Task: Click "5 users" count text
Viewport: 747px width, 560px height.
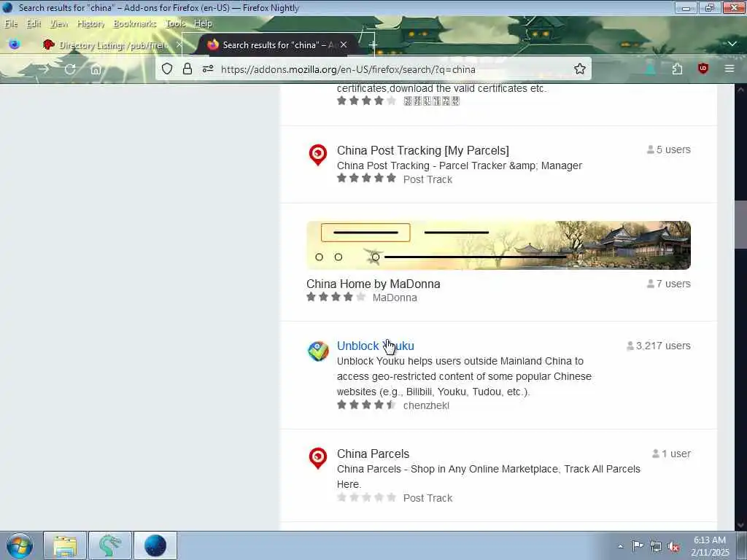Action: (x=673, y=149)
